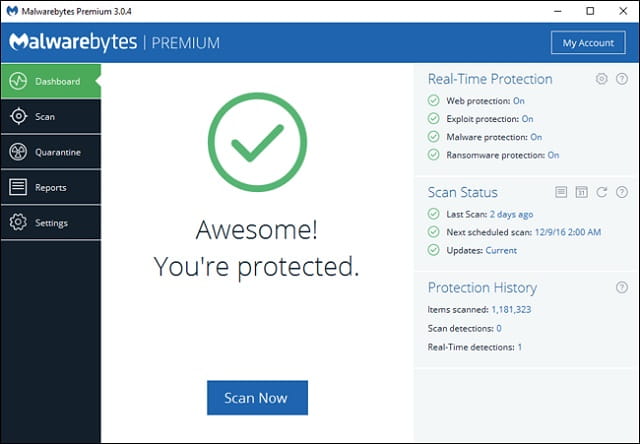This screenshot has width=640, height=444.
Task: Click next scheduled scan '12/9/16 2:00 AM'
Action: (568, 232)
